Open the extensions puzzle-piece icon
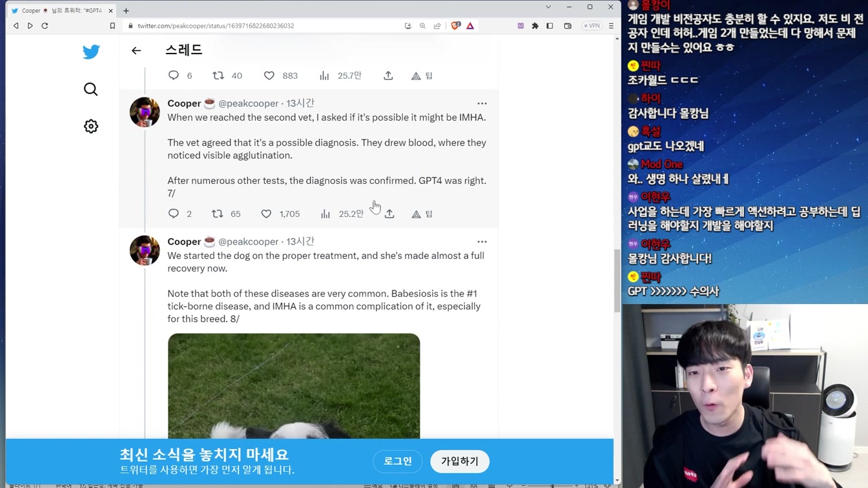 tap(535, 26)
